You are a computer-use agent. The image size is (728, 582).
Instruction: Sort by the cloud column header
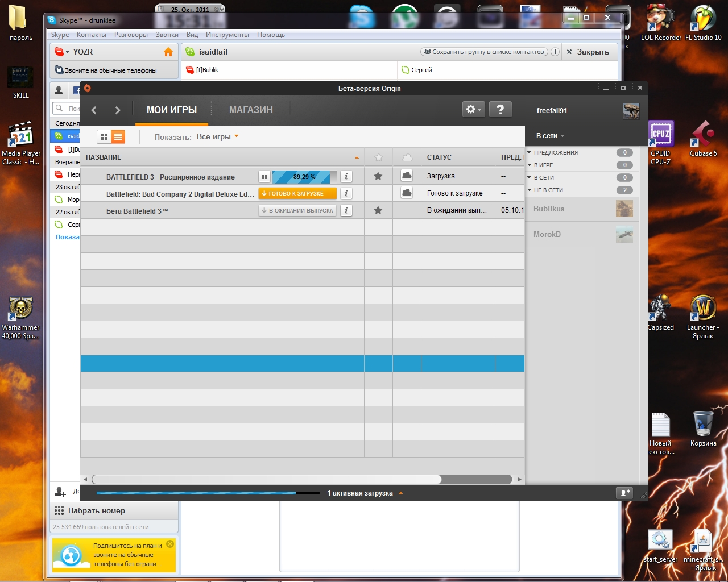(x=407, y=157)
